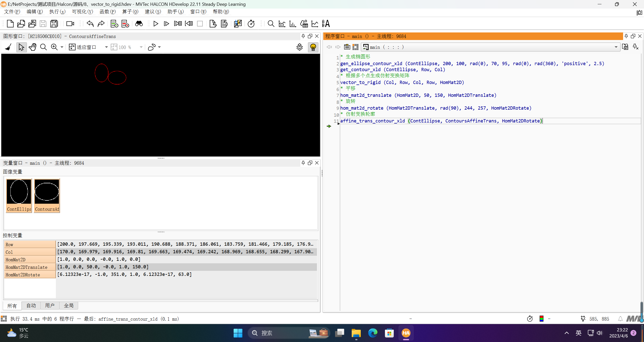This screenshot has height=342, width=644.
Task: Click the video camera image acquisition icon
Action: pyautogui.click(x=70, y=24)
